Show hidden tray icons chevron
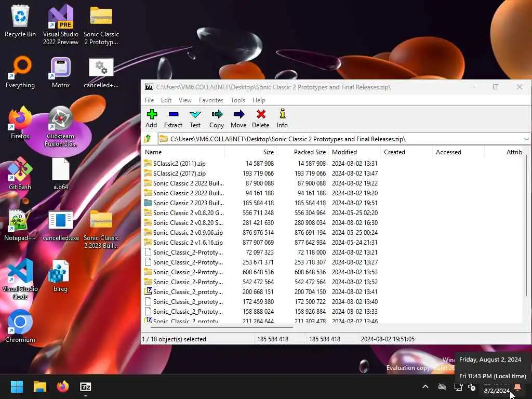This screenshot has height=399, width=532. [425, 387]
